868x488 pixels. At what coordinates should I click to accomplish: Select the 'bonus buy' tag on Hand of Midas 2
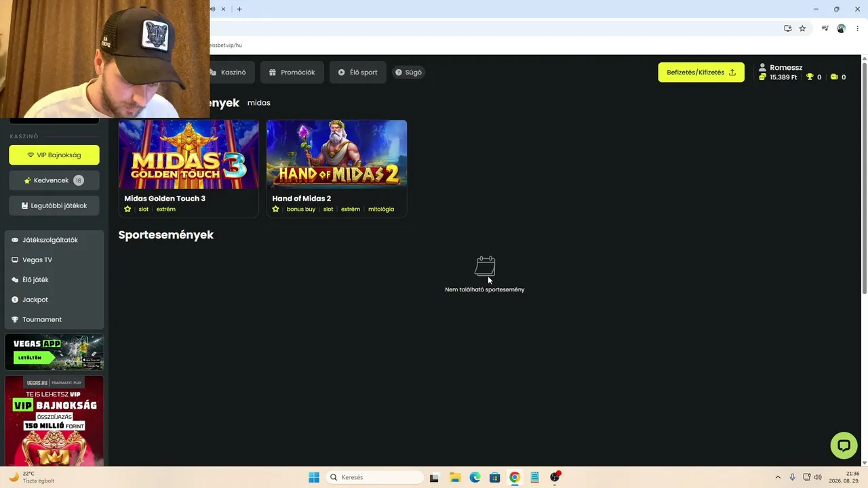pyautogui.click(x=301, y=209)
